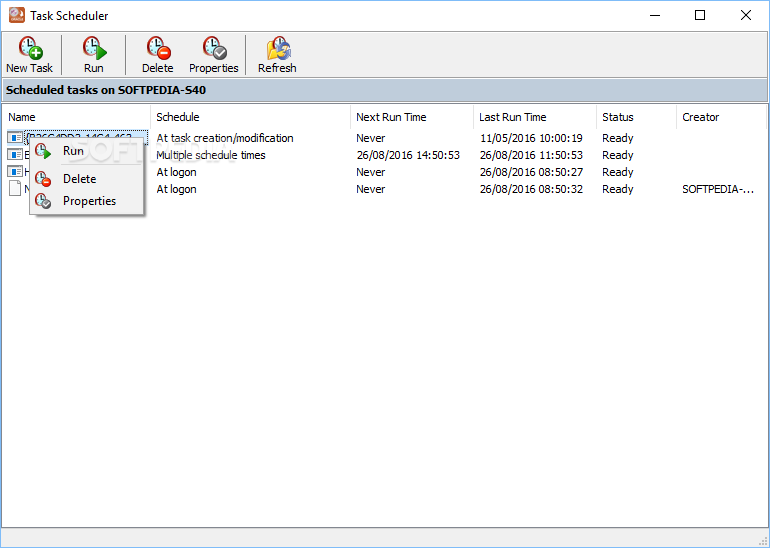Click last run time '11/05/2016 10:00:19'
The width and height of the screenshot is (770, 548).
pos(531,138)
